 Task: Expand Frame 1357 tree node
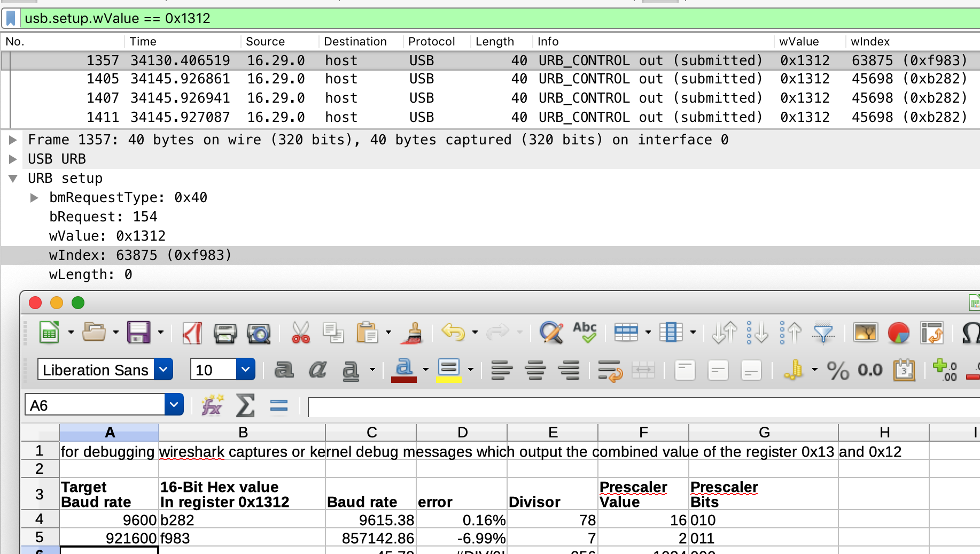coord(13,140)
